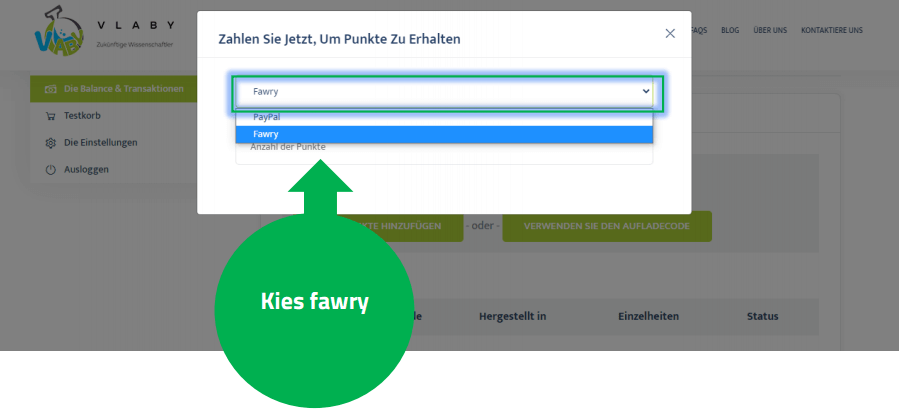Navigate to ÜBER UNS
The image size is (902, 410).
click(x=769, y=31)
